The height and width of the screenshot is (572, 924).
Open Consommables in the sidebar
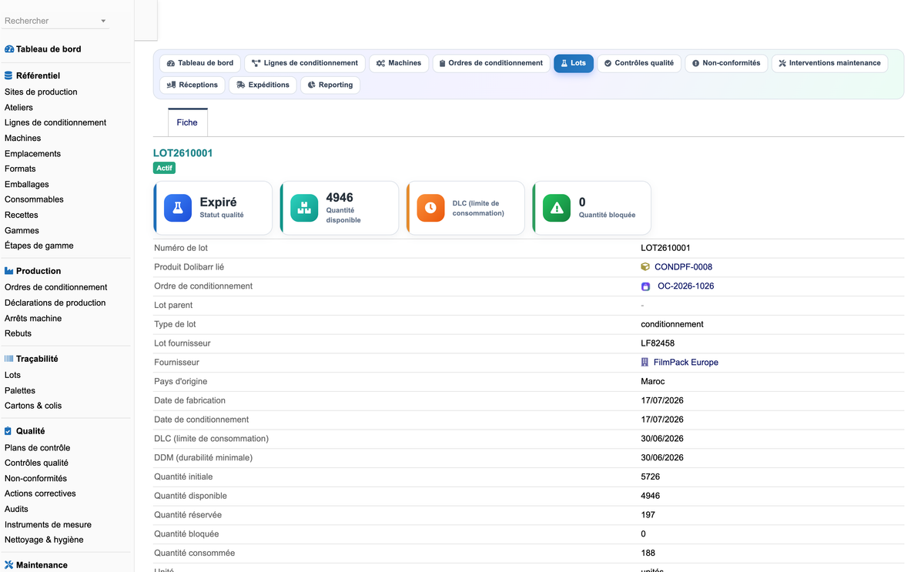coord(34,199)
